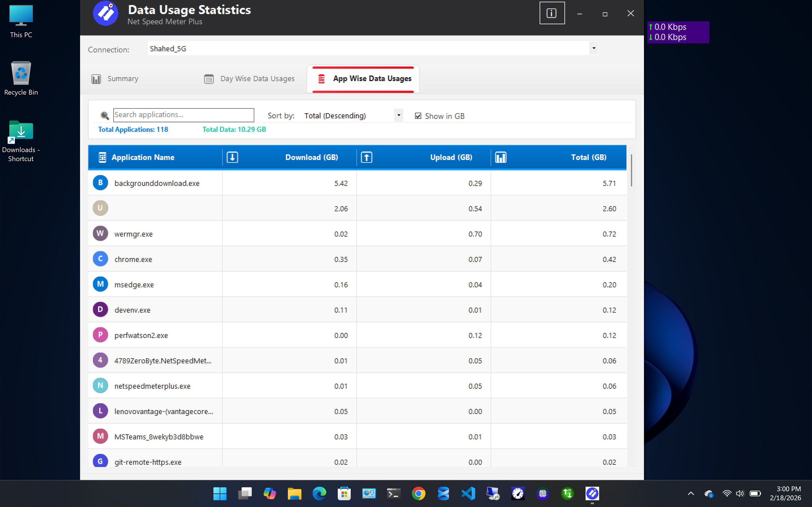Image resolution: width=812 pixels, height=507 pixels.
Task: Uncheck the Show in GB checkbox
Action: pyautogui.click(x=418, y=115)
